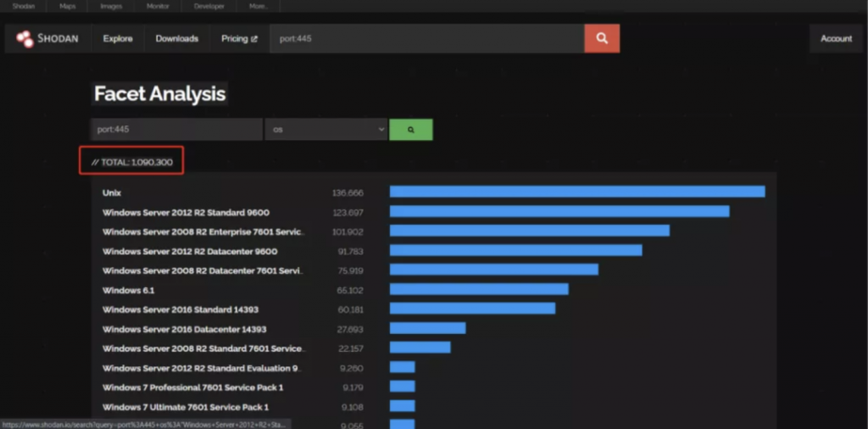Open the Explore menu
Viewport: 868px width, 429px height.
tap(118, 39)
